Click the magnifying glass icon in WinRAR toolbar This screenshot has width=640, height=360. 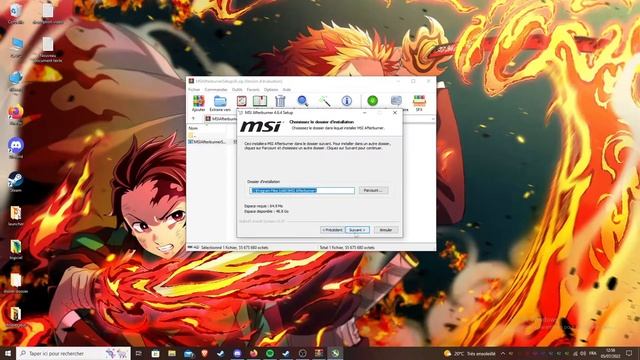tap(302, 101)
